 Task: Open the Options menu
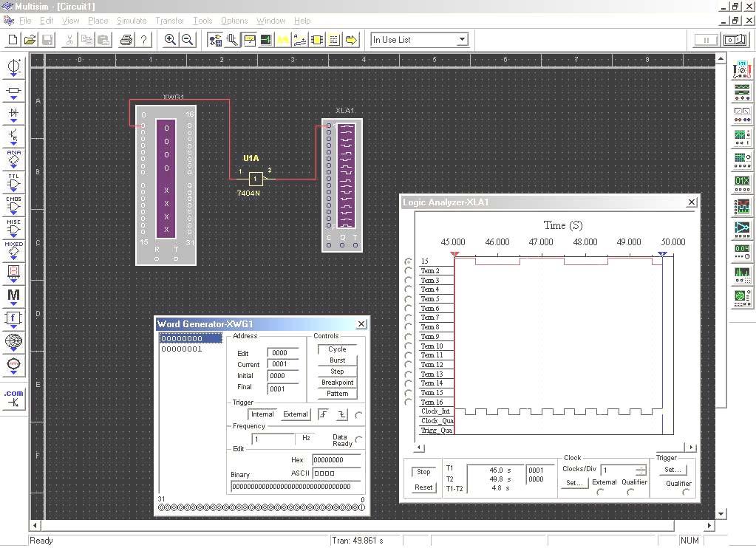234,21
